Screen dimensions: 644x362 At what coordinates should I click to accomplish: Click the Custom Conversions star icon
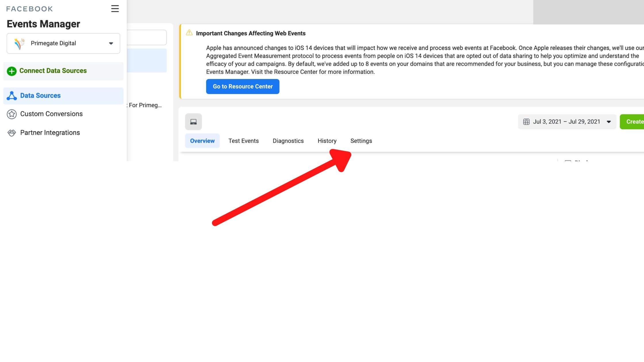coord(12,114)
